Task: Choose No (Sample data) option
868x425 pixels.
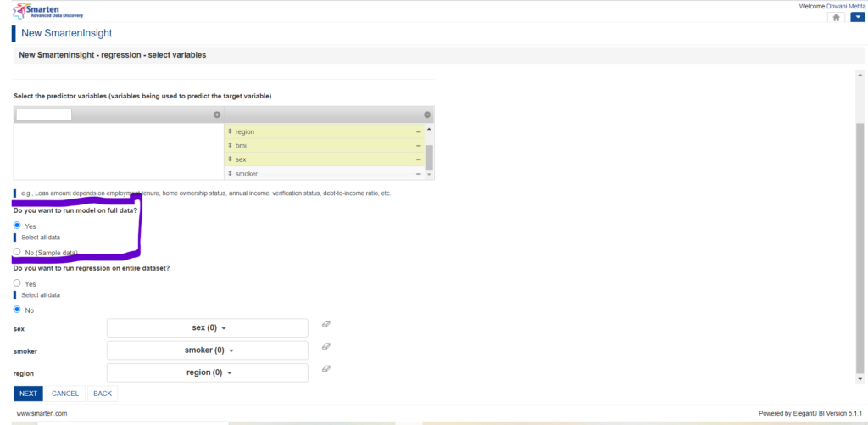Action: 17,252
